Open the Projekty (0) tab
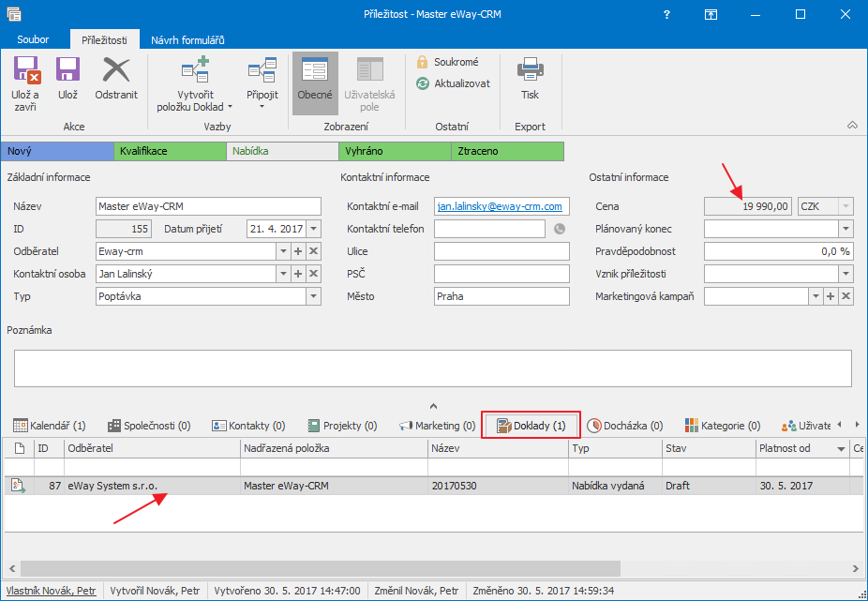The height and width of the screenshot is (601, 868). tap(342, 426)
